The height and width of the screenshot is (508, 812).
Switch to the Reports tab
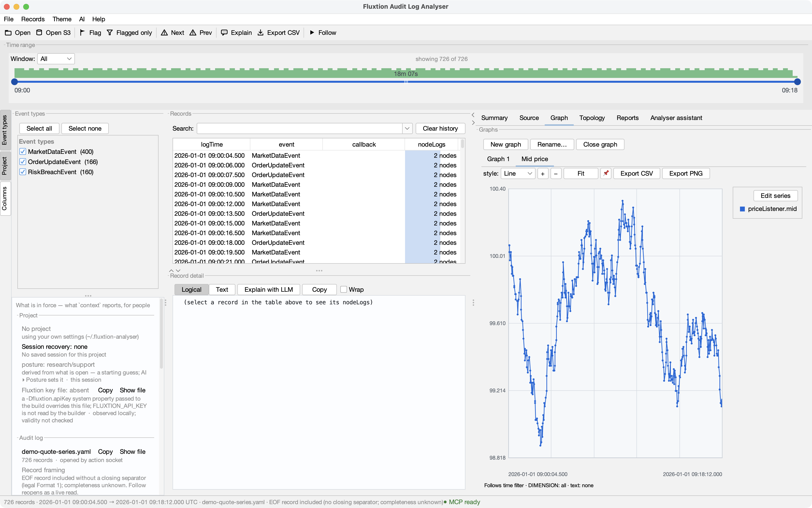627,118
